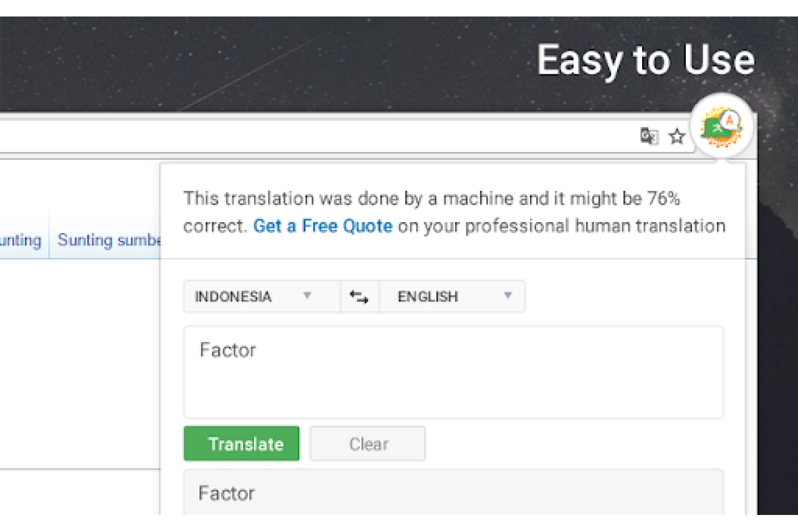This screenshot has width=798, height=532.
Task: Focus the input box containing Factor
Action: click(x=453, y=372)
